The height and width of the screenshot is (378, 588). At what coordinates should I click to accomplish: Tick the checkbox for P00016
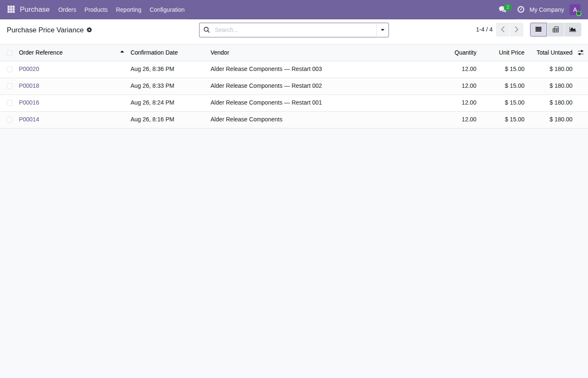[10, 103]
